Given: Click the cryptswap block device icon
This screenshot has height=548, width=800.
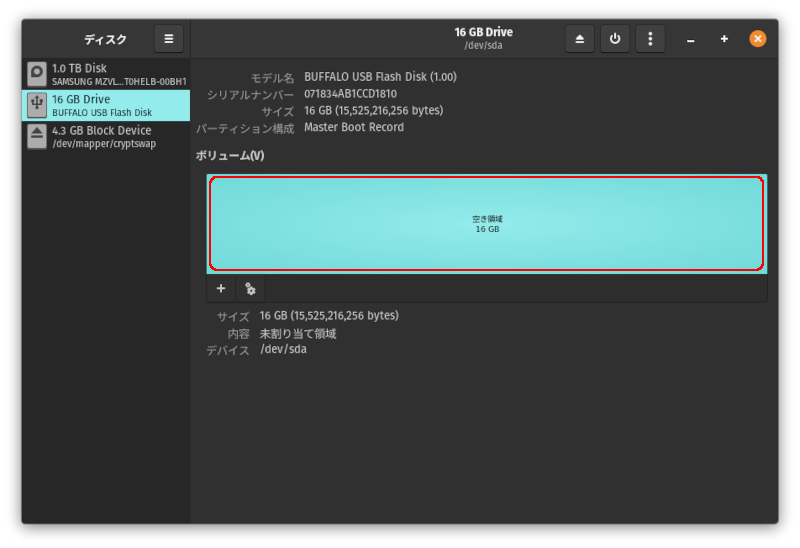Looking at the screenshot, I should point(37,136).
